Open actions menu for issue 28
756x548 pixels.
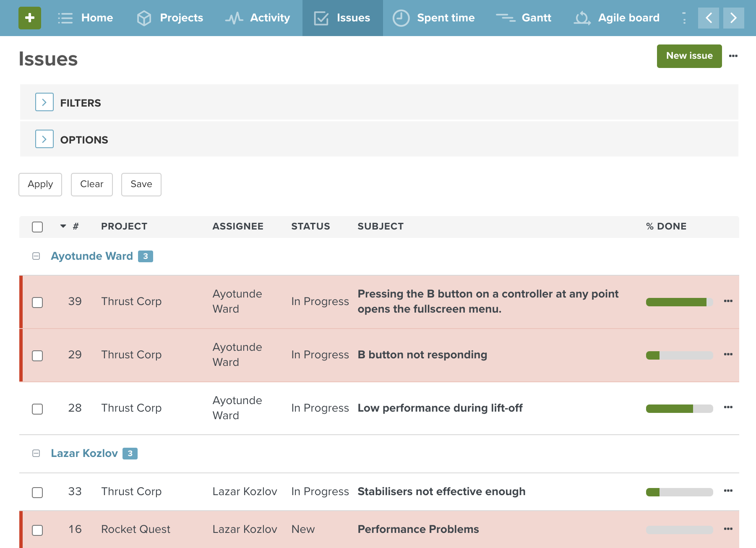point(728,407)
